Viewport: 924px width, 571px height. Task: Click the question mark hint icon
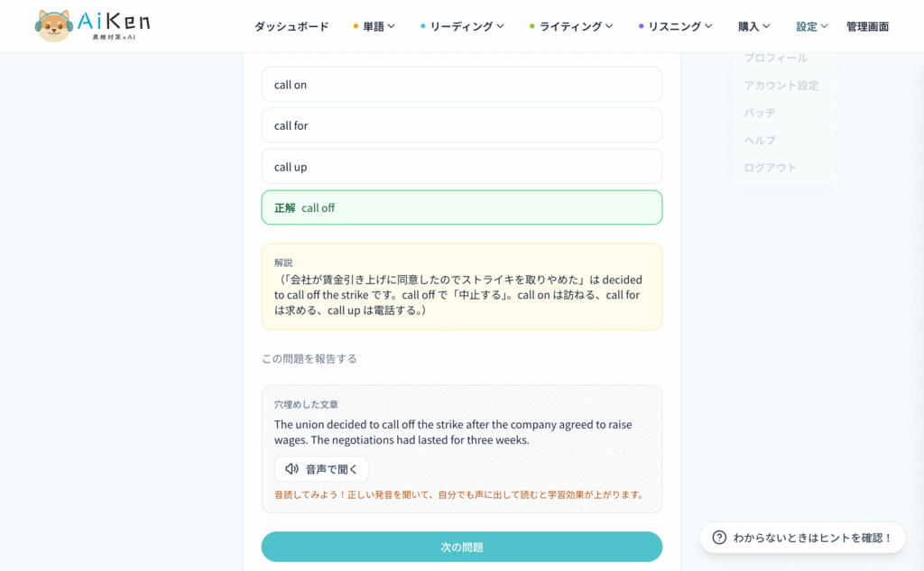[719, 538]
